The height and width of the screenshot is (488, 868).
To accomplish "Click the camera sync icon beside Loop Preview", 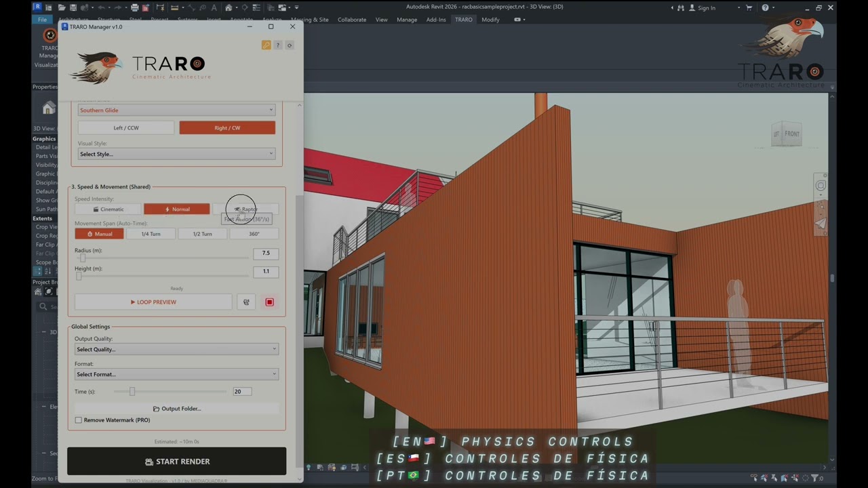I will tap(246, 302).
